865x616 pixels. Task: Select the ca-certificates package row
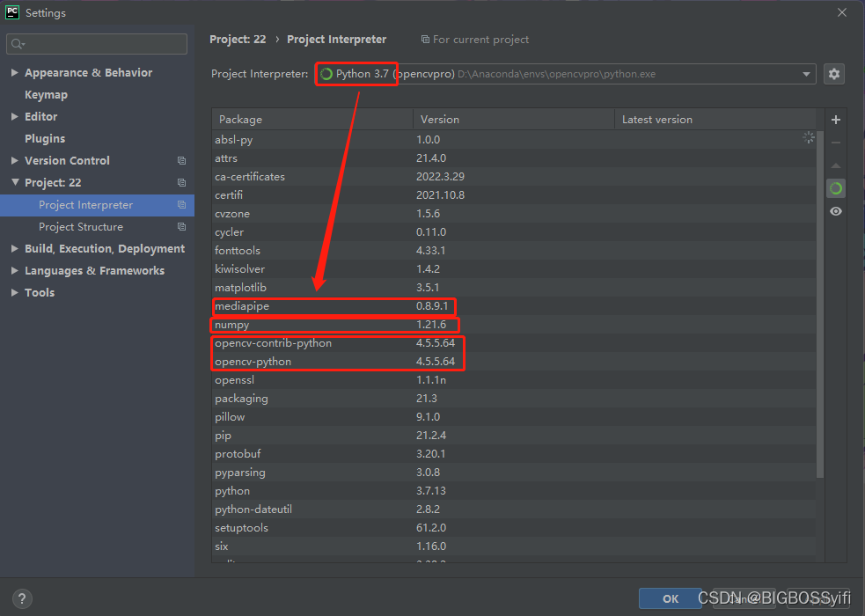(514, 177)
